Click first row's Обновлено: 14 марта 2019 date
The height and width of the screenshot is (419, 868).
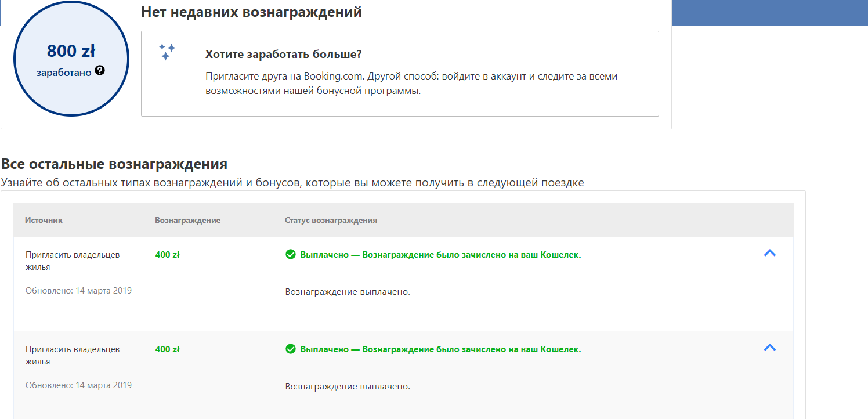78,290
